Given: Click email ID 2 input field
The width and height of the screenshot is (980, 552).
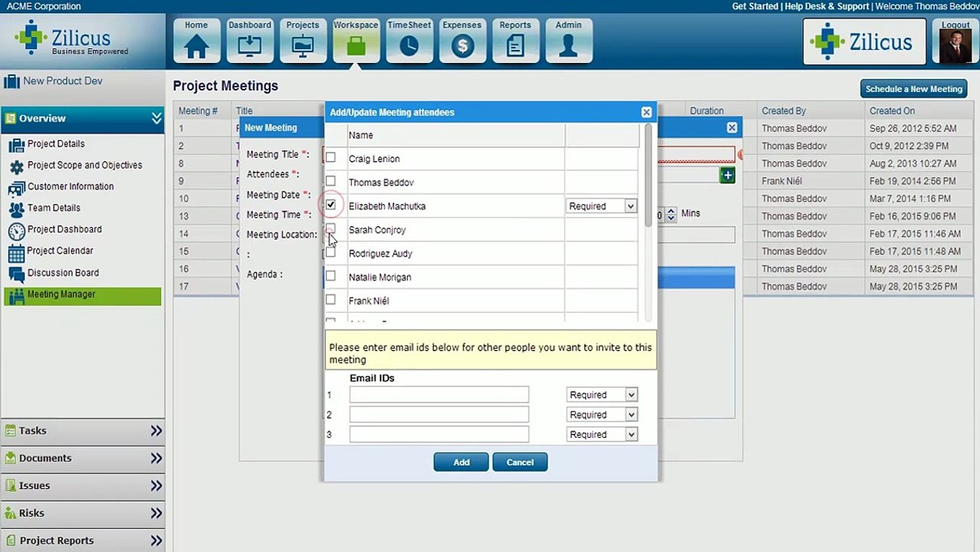Looking at the screenshot, I should tap(439, 415).
